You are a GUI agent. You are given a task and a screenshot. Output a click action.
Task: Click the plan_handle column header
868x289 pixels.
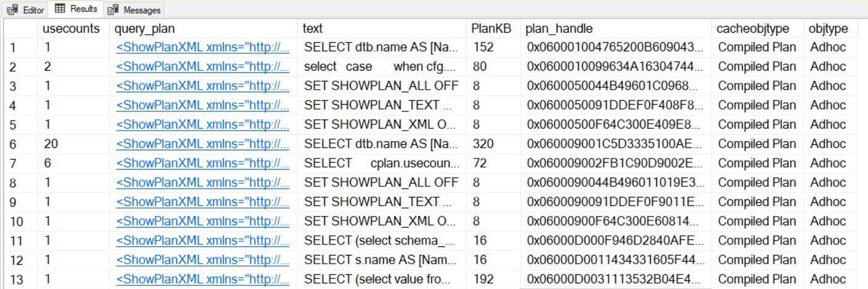tap(559, 28)
